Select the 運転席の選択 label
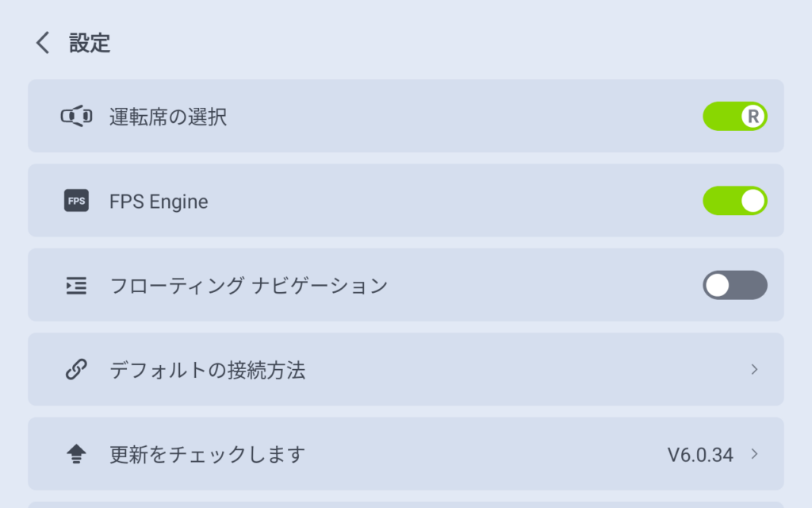 [x=168, y=117]
